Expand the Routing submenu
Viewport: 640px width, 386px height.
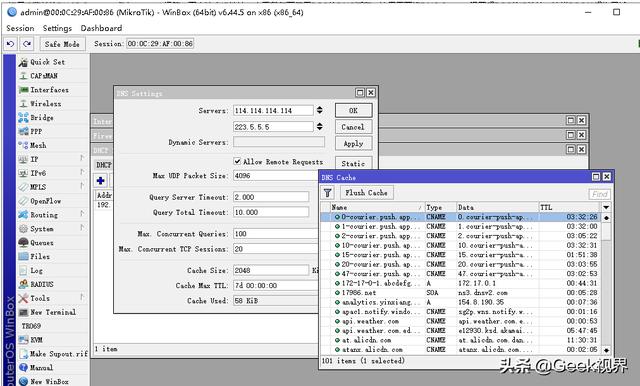(x=82, y=214)
